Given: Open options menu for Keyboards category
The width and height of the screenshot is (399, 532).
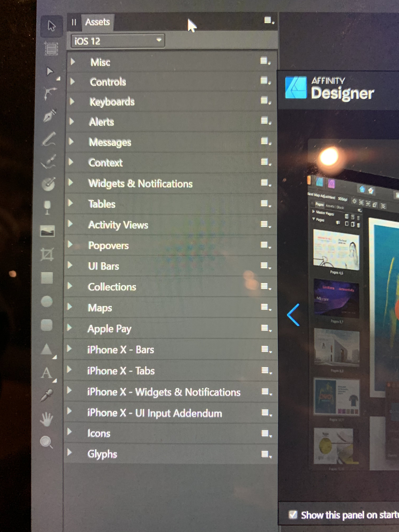Looking at the screenshot, I should click(266, 101).
